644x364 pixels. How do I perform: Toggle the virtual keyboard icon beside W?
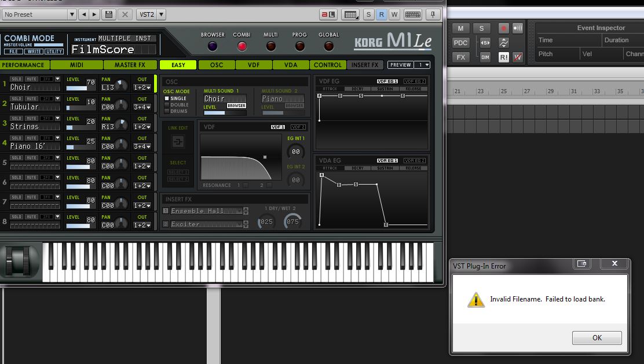click(x=413, y=15)
